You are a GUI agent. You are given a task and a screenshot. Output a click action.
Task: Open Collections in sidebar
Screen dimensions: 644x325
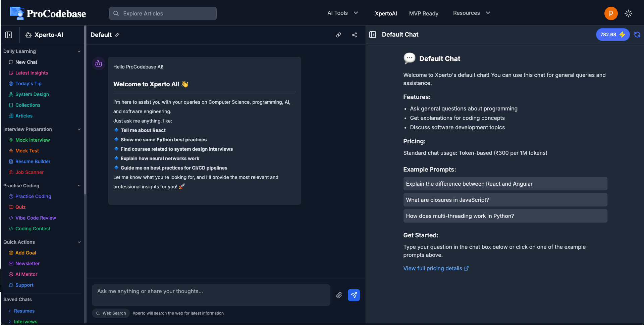coord(24,105)
